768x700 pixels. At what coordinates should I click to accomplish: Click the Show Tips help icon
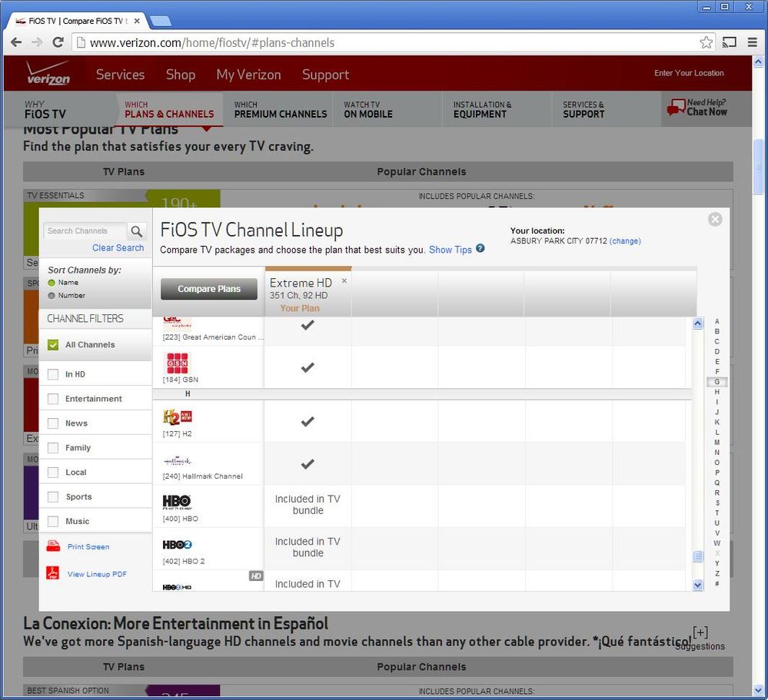click(480, 248)
